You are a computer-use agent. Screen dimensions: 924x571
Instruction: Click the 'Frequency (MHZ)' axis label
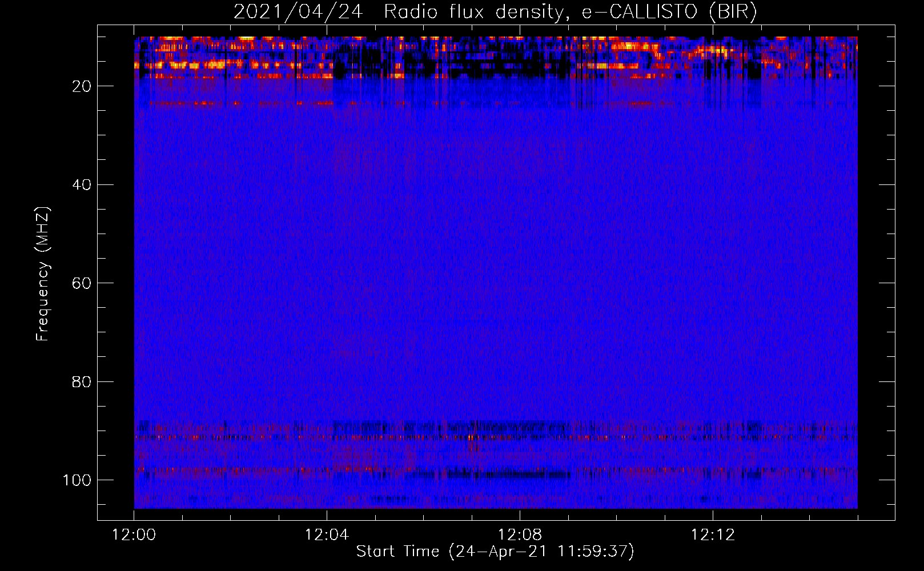[43, 274]
